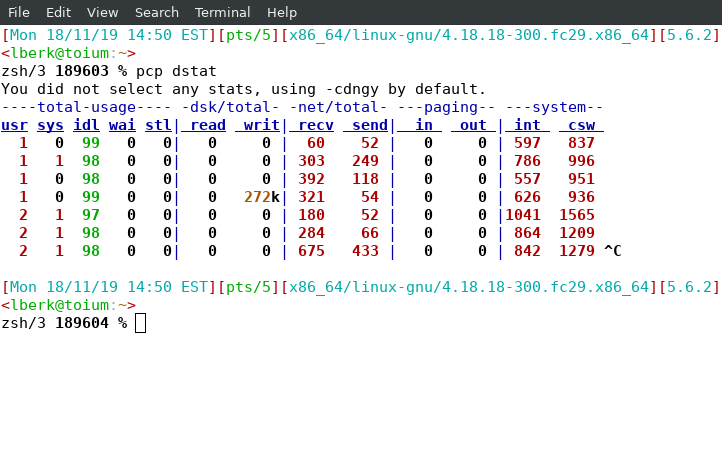The width and height of the screenshot is (722, 459).
Task: Click the recv value '675'
Action: point(311,251)
